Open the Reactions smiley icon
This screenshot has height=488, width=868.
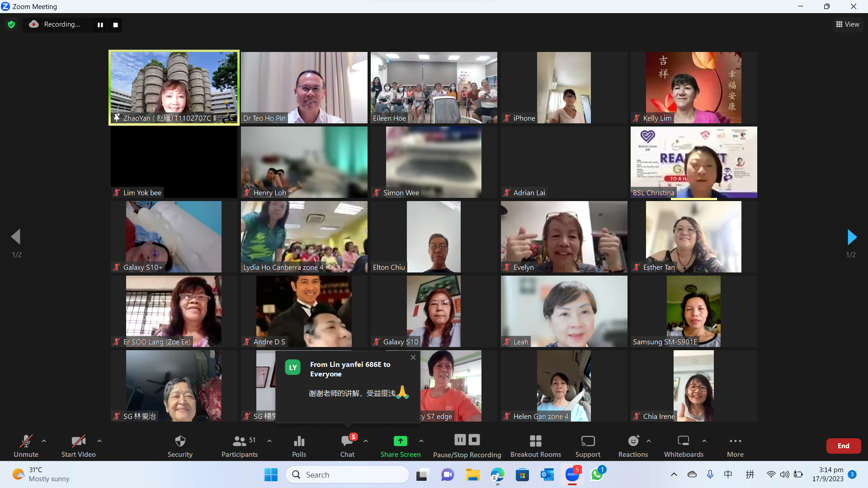pyautogui.click(x=633, y=441)
